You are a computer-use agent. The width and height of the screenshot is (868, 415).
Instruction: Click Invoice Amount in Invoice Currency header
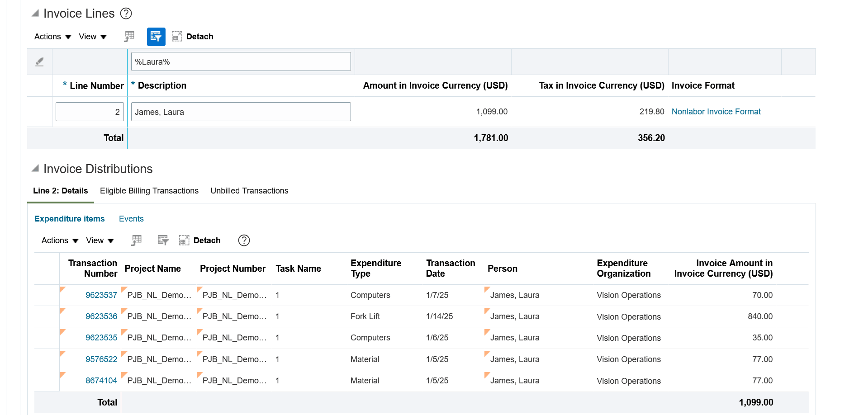tap(723, 269)
